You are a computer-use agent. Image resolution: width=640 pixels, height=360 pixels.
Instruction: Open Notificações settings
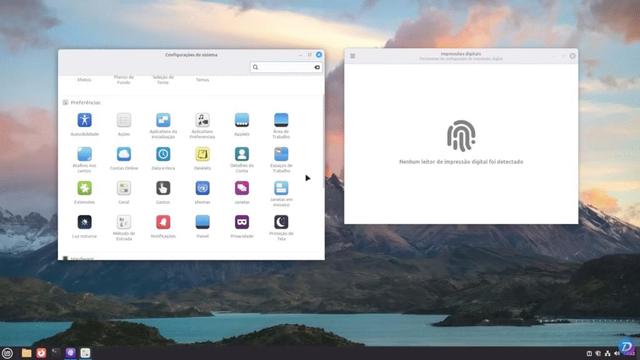[163, 227]
